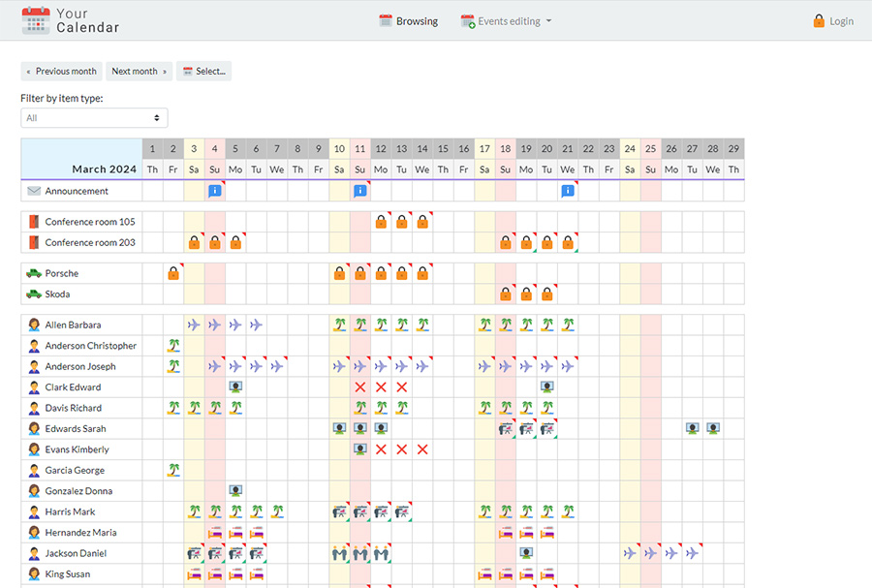Screen dimensions: 872x588
Task: Click Anderson Christopher's palm tree vacation icon
Action: point(173,346)
